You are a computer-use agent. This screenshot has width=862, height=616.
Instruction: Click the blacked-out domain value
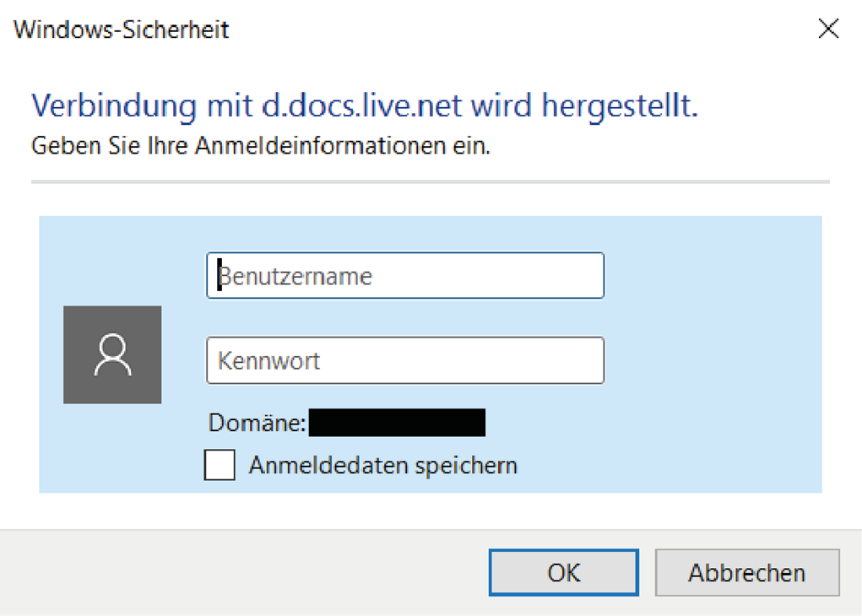coord(397,422)
